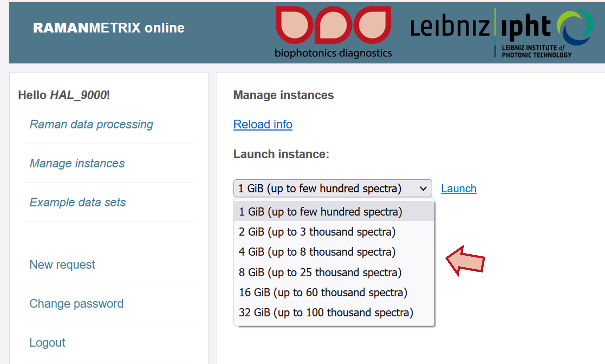Select 1 GiB few hundred spectra option
Viewport: 605px width, 364px height.
coord(334,211)
